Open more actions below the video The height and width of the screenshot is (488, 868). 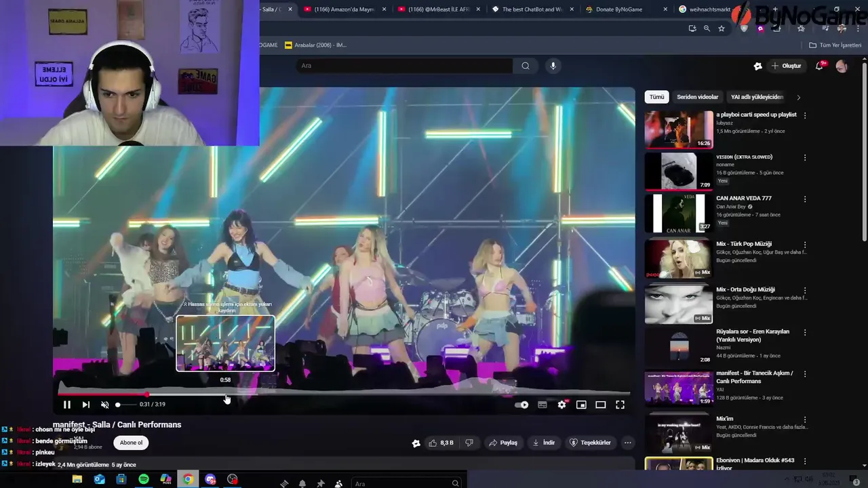coord(628,443)
